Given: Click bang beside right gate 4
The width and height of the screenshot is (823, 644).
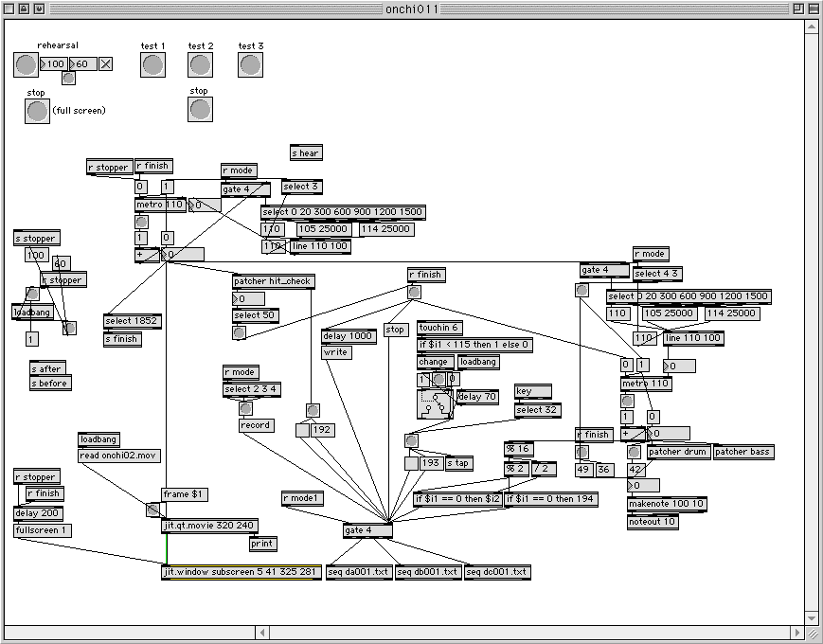Looking at the screenshot, I should 582,290.
